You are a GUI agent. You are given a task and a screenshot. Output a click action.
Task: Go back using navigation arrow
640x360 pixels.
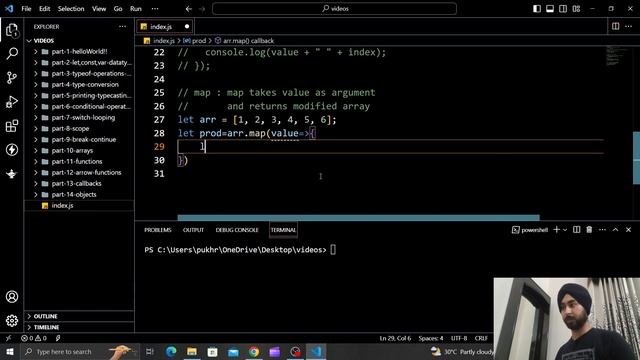point(189,9)
